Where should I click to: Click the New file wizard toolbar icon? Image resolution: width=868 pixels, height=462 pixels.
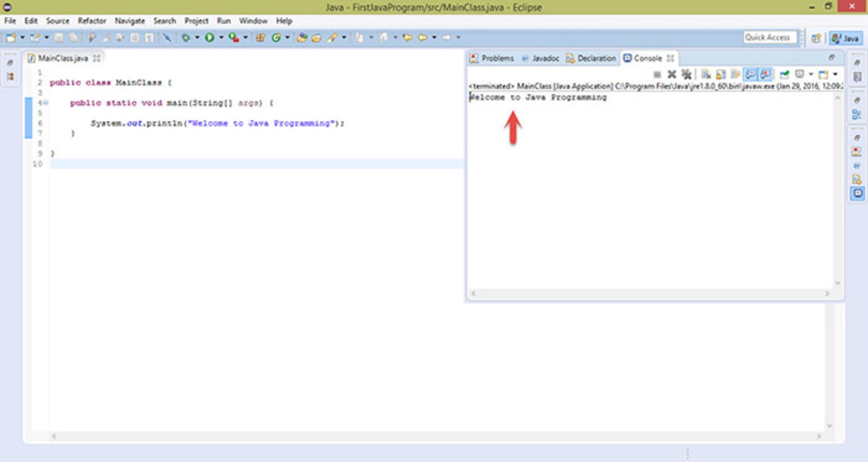click(x=10, y=37)
